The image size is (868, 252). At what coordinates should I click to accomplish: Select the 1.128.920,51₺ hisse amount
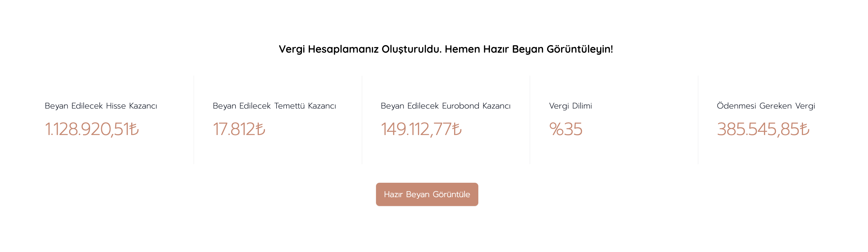pos(92,129)
